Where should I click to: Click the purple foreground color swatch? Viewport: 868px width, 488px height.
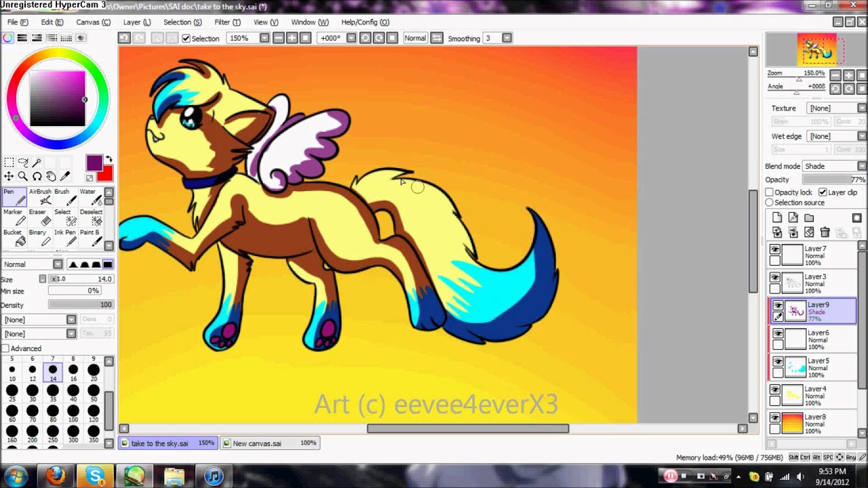pyautogui.click(x=94, y=163)
